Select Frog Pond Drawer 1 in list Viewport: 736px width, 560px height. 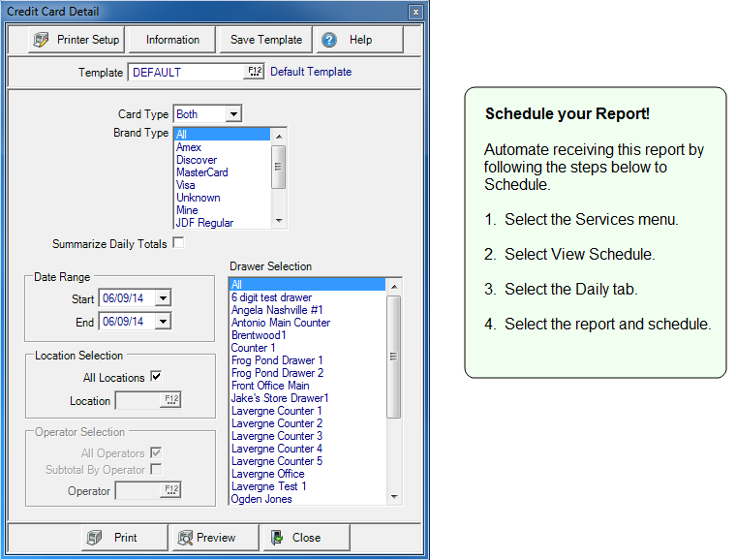tap(277, 360)
